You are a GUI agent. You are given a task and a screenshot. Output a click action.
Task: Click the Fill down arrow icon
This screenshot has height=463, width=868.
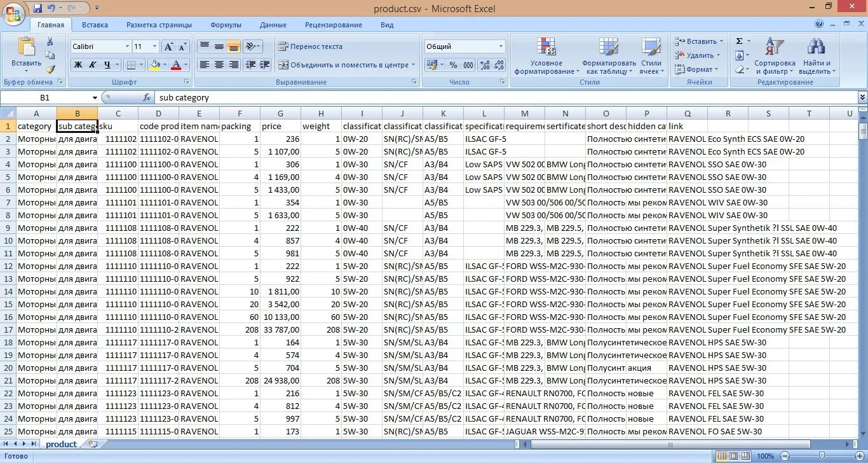[740, 55]
